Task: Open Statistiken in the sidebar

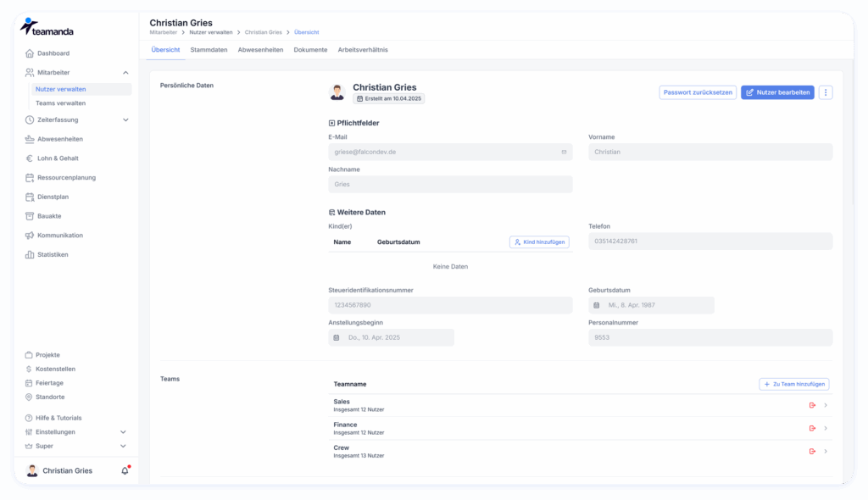Action: click(53, 254)
